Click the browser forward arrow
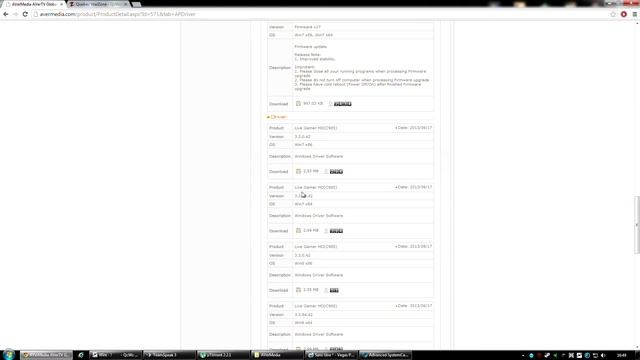The image size is (640, 360). click(16, 14)
